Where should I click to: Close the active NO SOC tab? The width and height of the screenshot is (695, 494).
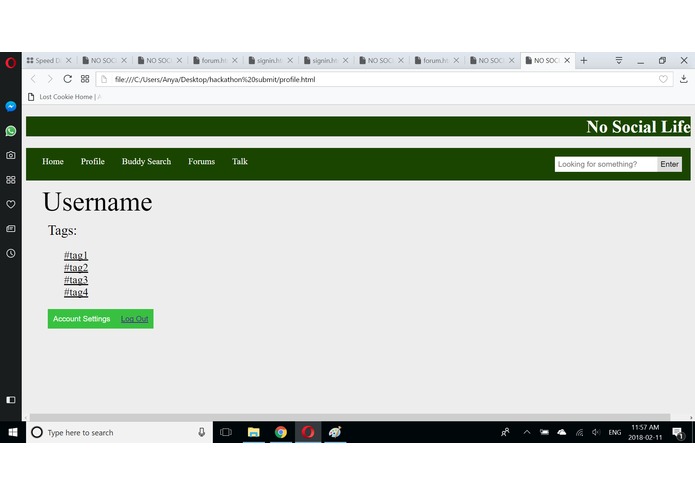(x=567, y=60)
